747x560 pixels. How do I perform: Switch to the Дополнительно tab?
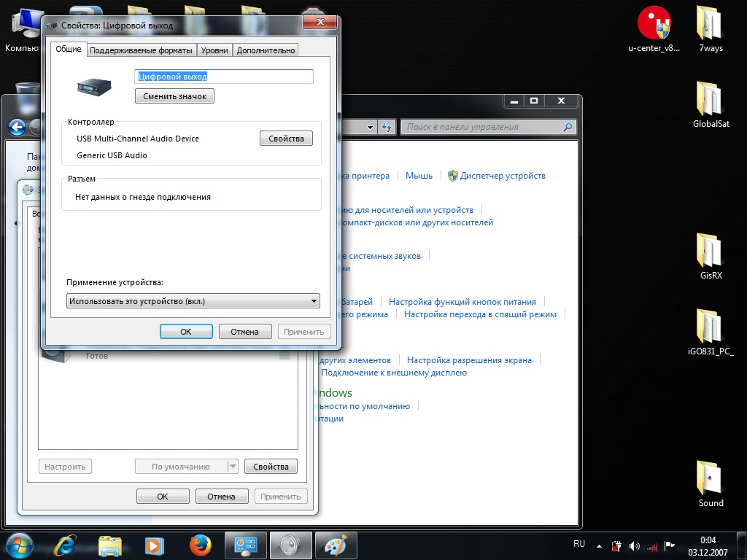pos(266,50)
